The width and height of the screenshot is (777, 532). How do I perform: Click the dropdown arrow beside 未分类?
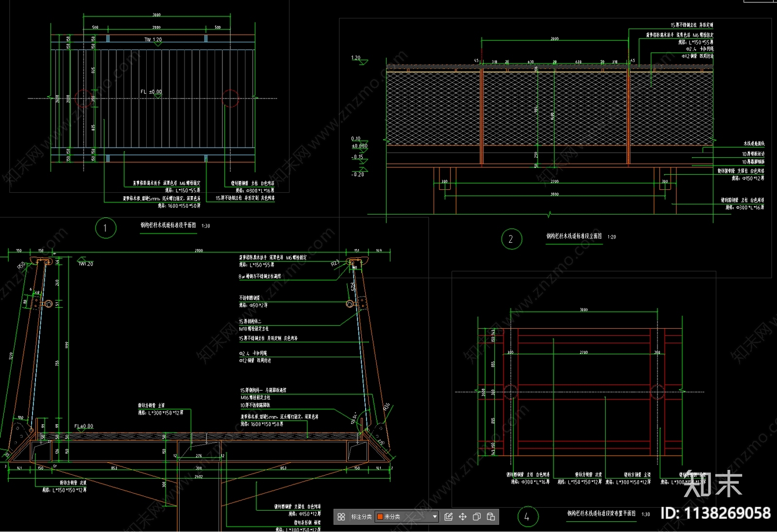pos(435,516)
